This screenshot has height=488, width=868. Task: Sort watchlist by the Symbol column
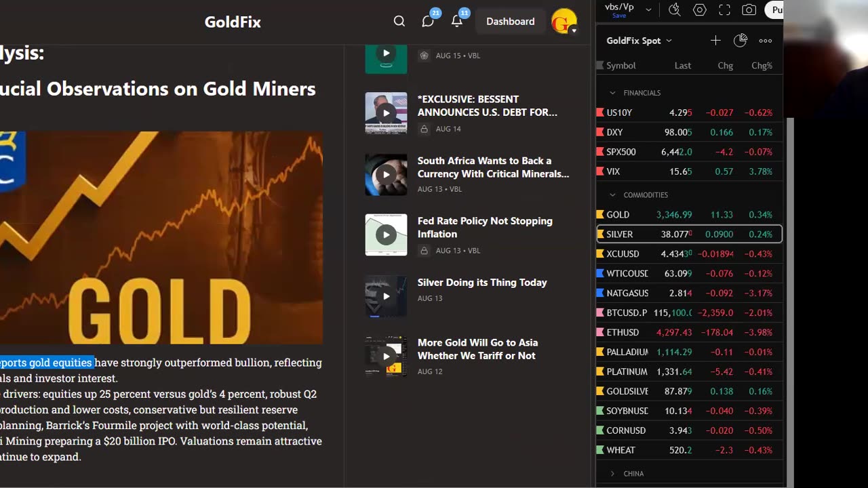(620, 66)
